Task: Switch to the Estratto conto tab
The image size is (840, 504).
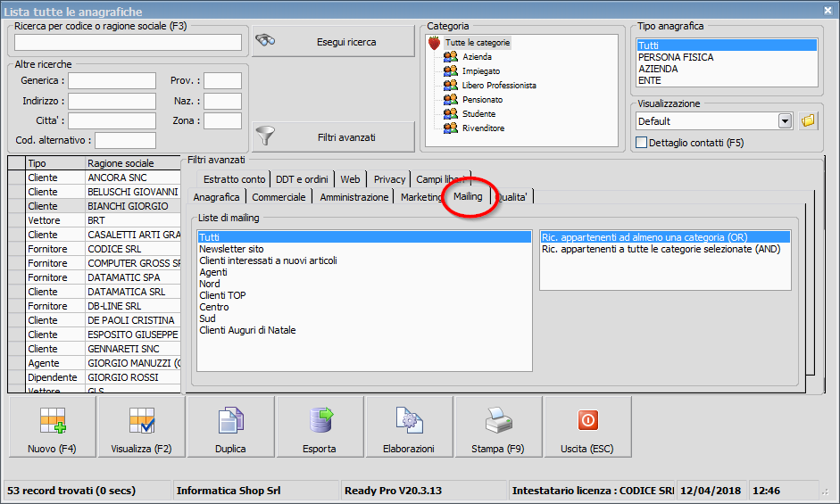Action: tap(234, 179)
